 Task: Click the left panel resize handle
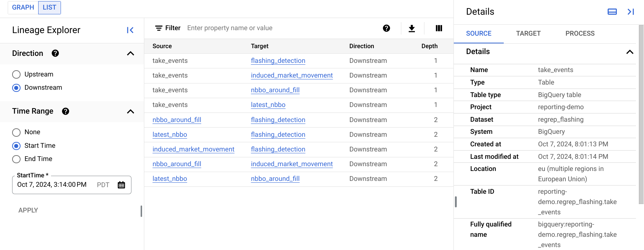pyautogui.click(x=141, y=211)
